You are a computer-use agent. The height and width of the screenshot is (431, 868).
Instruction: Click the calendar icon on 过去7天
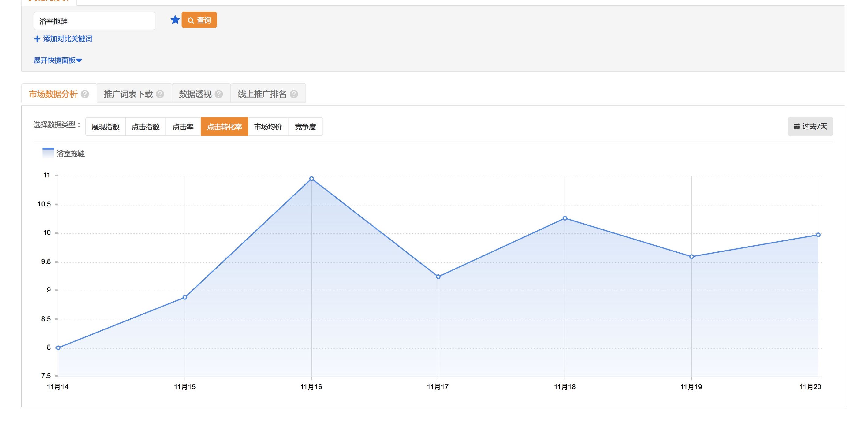797,127
